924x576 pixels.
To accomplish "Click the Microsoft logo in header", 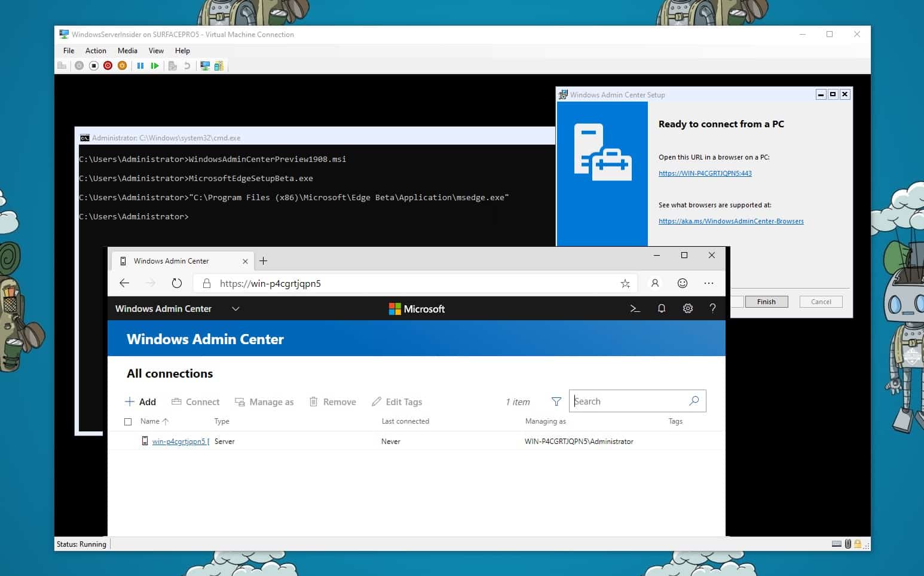I will click(x=417, y=309).
